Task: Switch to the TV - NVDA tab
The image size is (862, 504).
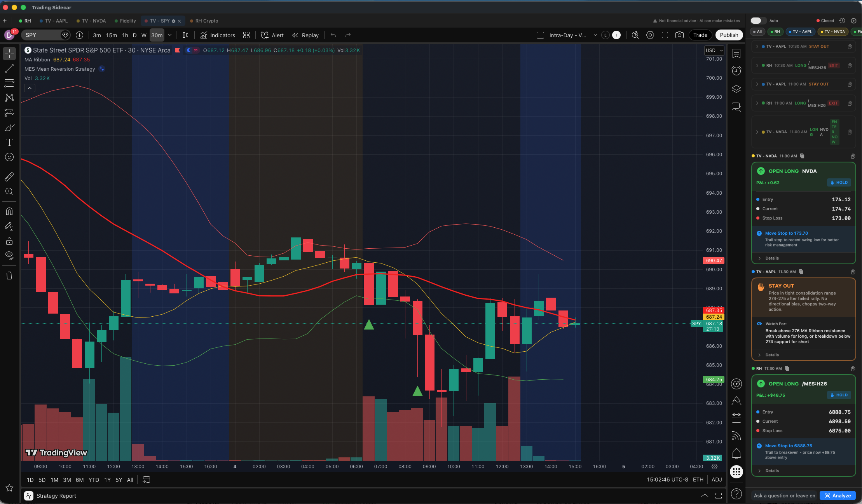Action: click(94, 21)
